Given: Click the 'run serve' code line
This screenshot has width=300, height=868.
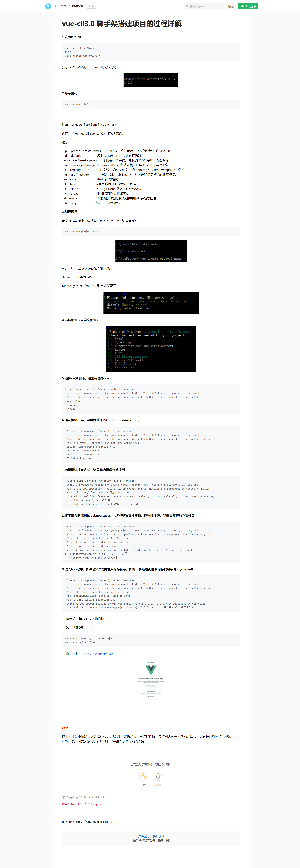Looking at the screenshot, I should pyautogui.click(x=80, y=643).
